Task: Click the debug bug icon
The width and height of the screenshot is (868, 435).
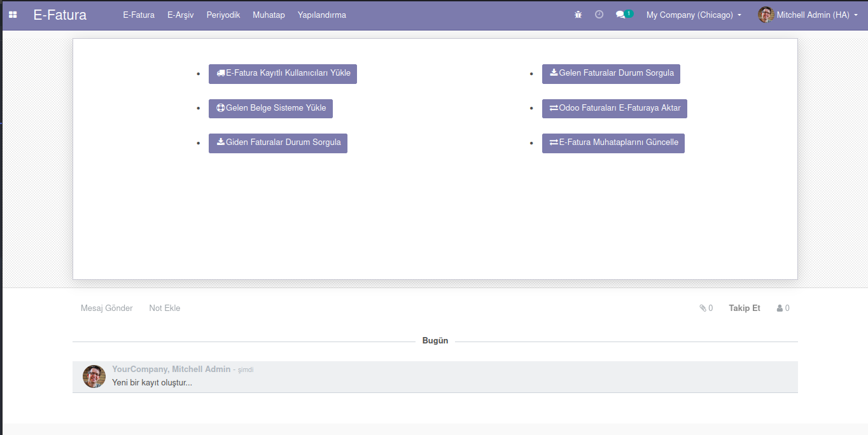Action: [578, 15]
